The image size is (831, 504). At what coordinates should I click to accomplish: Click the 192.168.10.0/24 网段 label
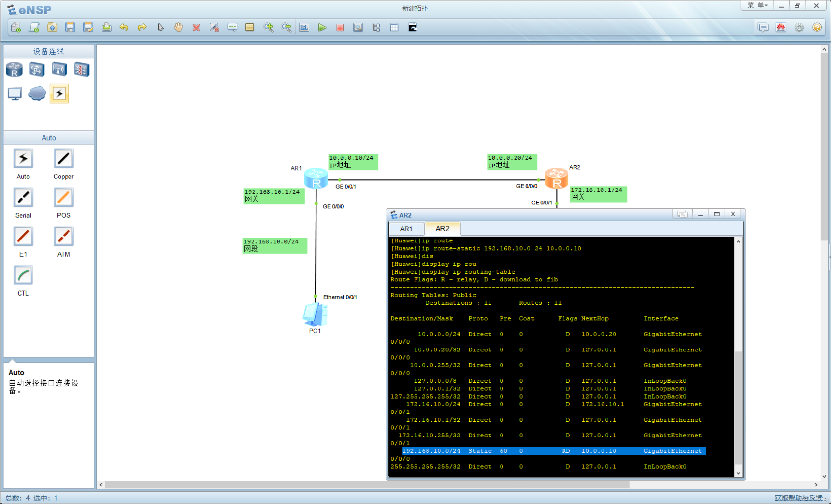click(275, 245)
